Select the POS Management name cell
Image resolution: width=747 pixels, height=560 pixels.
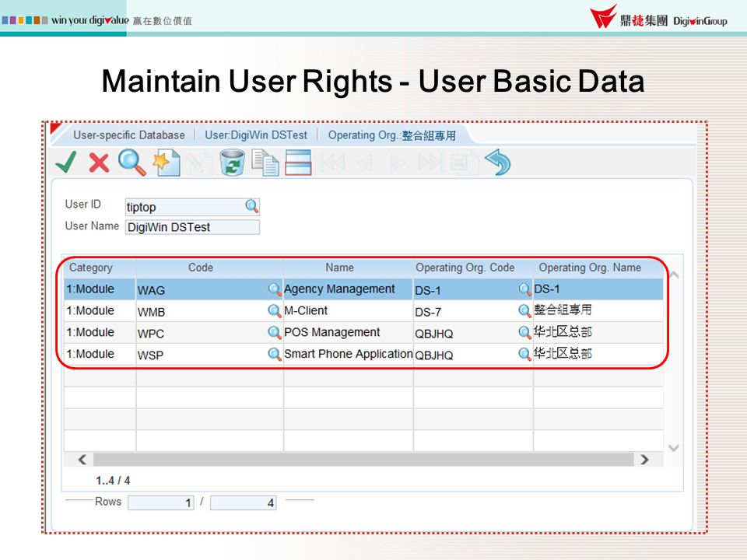tap(349, 332)
